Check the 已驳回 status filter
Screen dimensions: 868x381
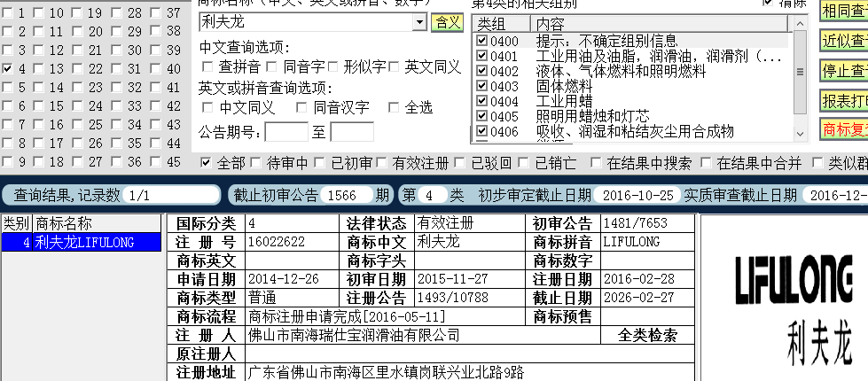pos(459,162)
